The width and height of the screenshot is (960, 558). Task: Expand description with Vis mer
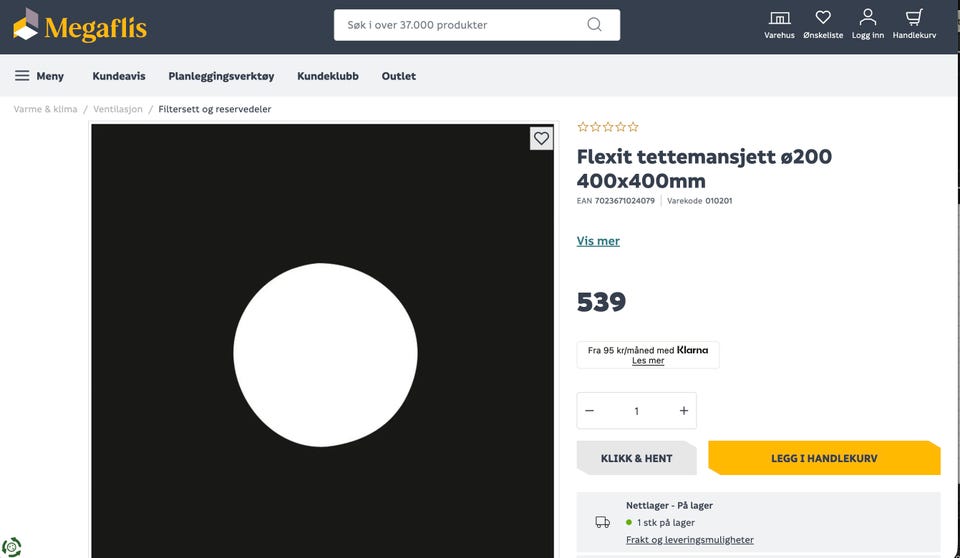598,241
